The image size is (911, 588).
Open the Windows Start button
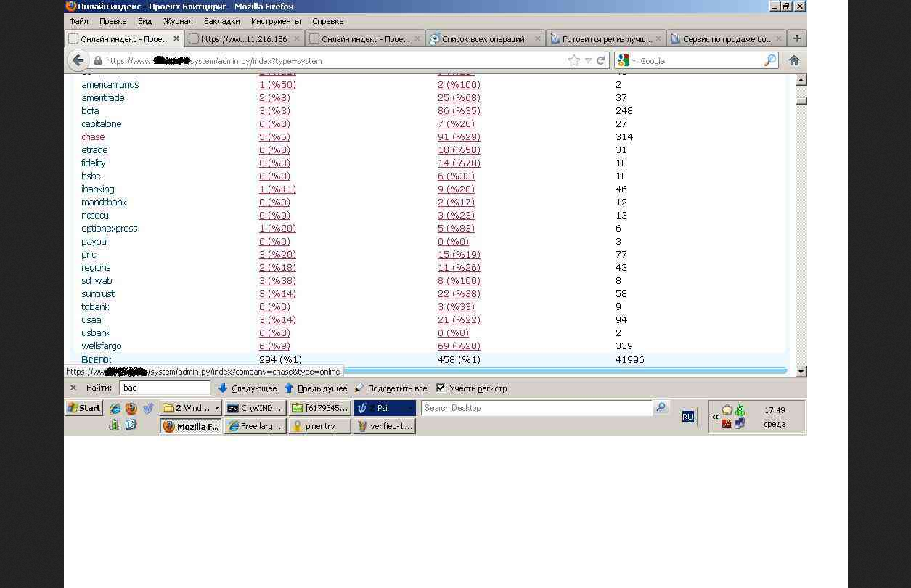click(x=84, y=408)
